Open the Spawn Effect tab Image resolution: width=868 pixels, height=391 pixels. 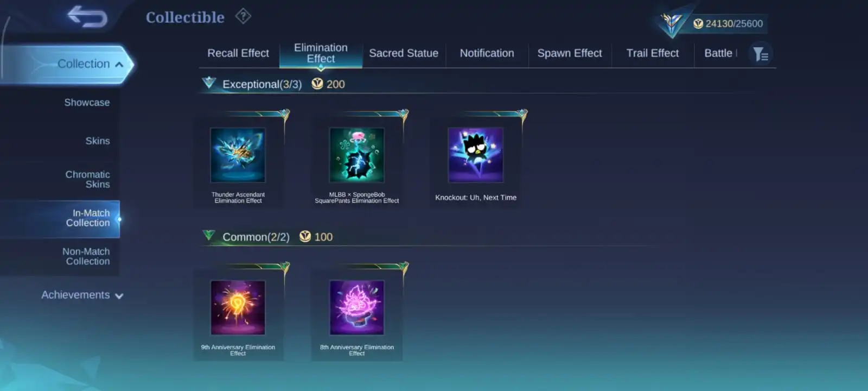(x=570, y=53)
